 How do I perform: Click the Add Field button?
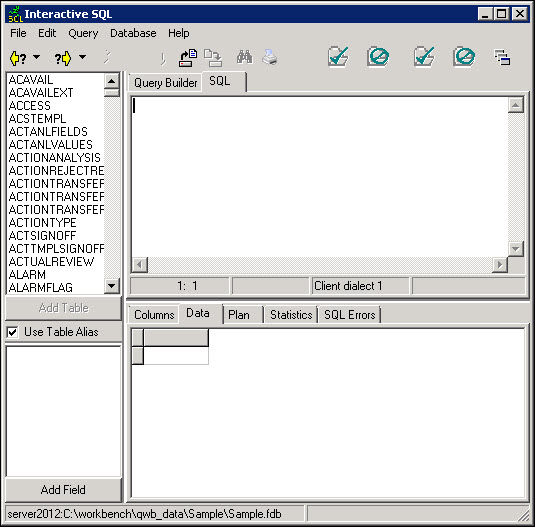coord(63,490)
